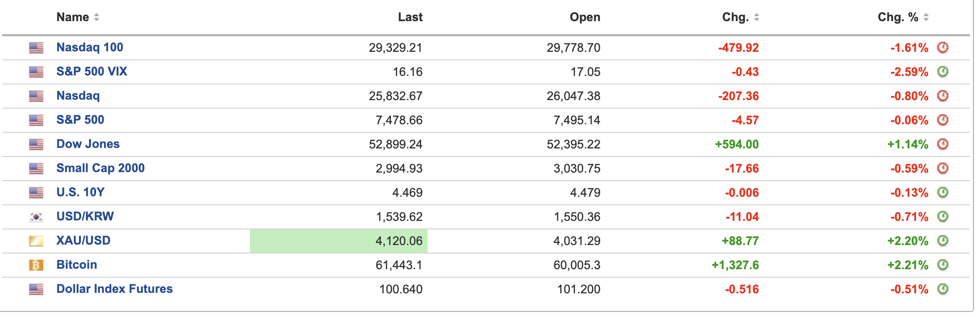Click the highlighted green XAU/USD last price cell
Screen dimensions: 980x317
pos(339,241)
